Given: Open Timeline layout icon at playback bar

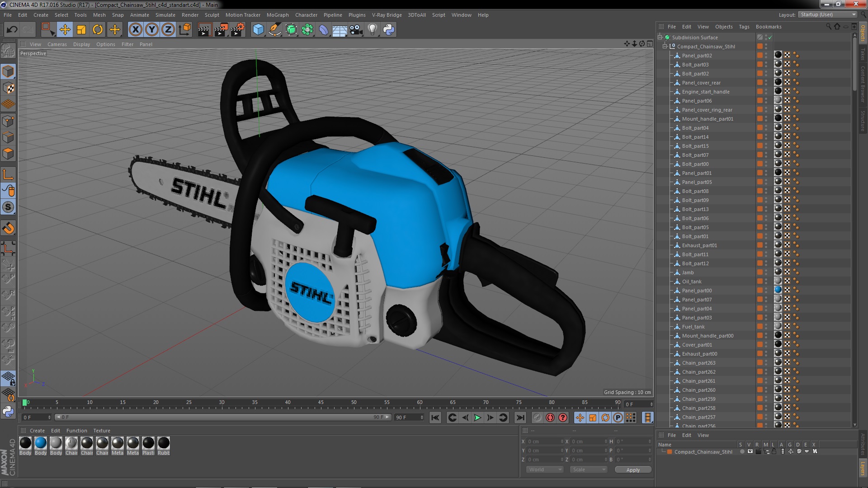Looking at the screenshot, I should [647, 418].
